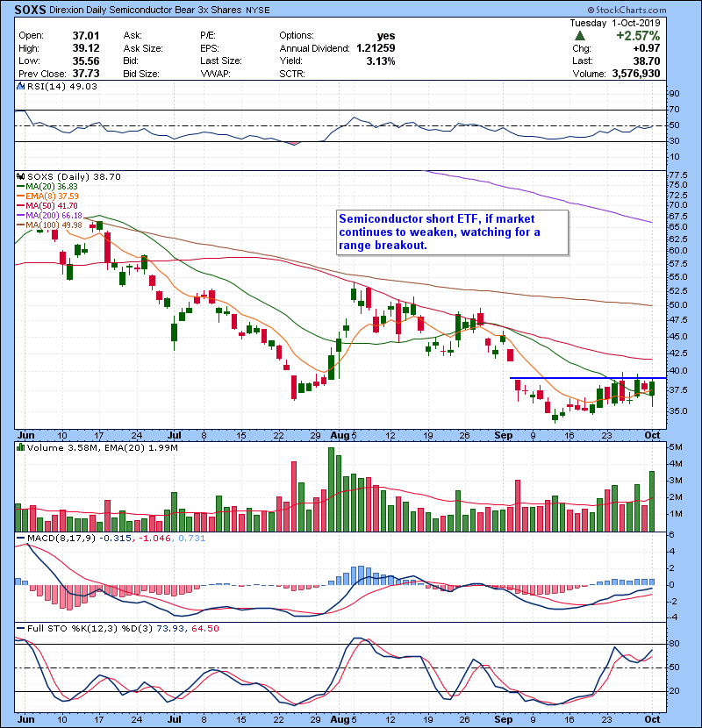Select the High value 39.12

(86, 48)
